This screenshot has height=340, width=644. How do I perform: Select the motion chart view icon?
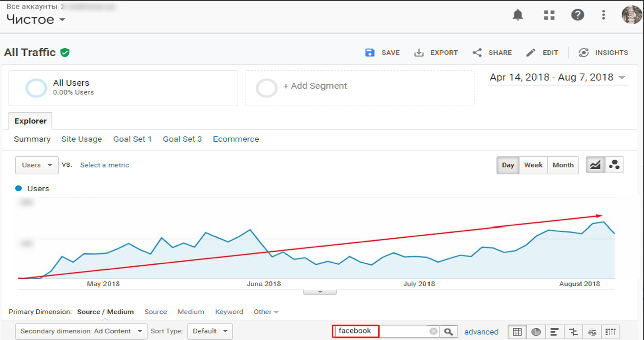click(614, 165)
